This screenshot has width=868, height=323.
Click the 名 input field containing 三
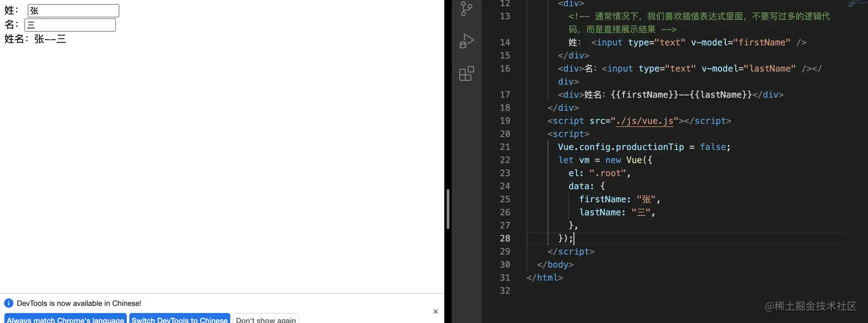pos(70,25)
